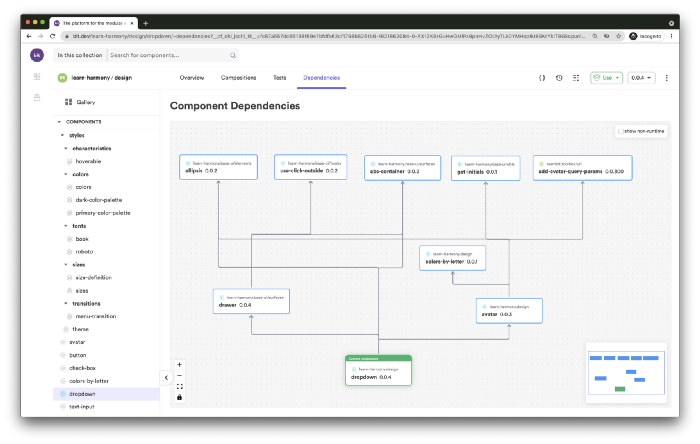The image size is (700, 444).
Task: Toggle the graph interactivity lock
Action: [x=179, y=397]
